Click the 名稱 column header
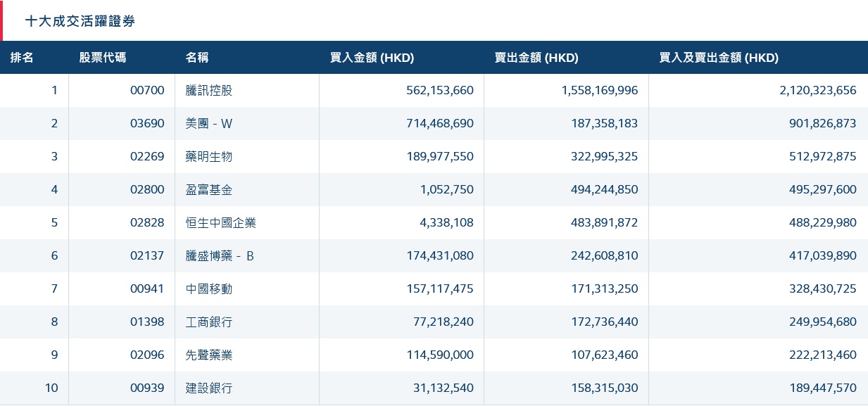868x406 pixels. 197,58
